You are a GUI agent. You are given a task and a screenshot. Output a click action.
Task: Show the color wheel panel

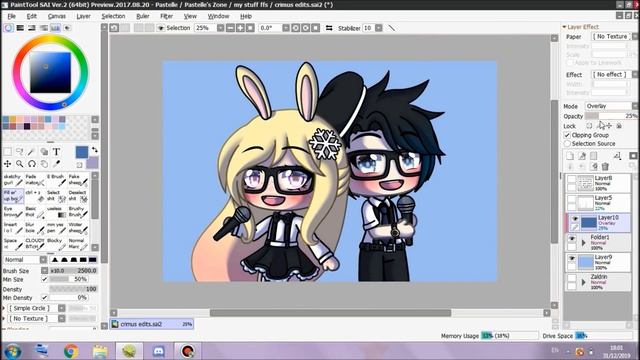pos(8,28)
